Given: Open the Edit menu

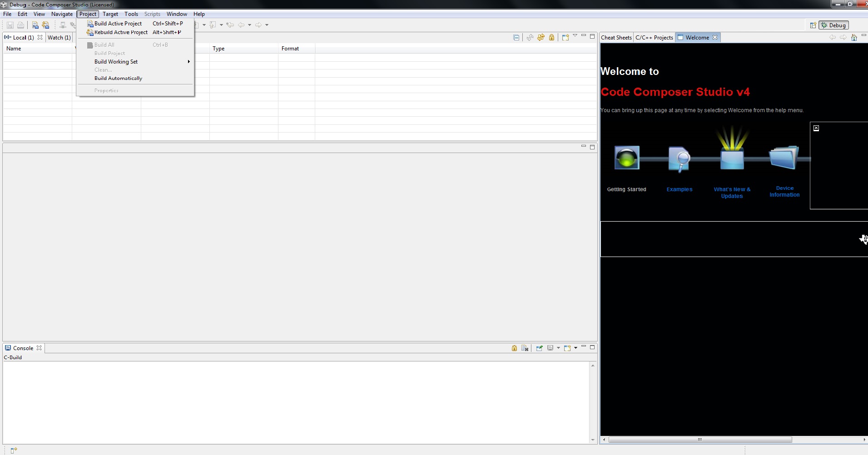Looking at the screenshot, I should click(22, 14).
